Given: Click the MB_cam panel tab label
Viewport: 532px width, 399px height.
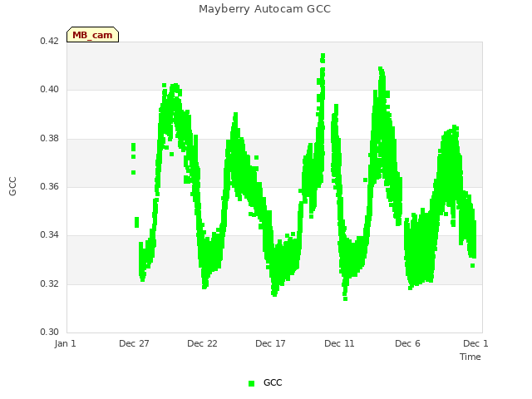Looking at the screenshot, I should [92, 35].
